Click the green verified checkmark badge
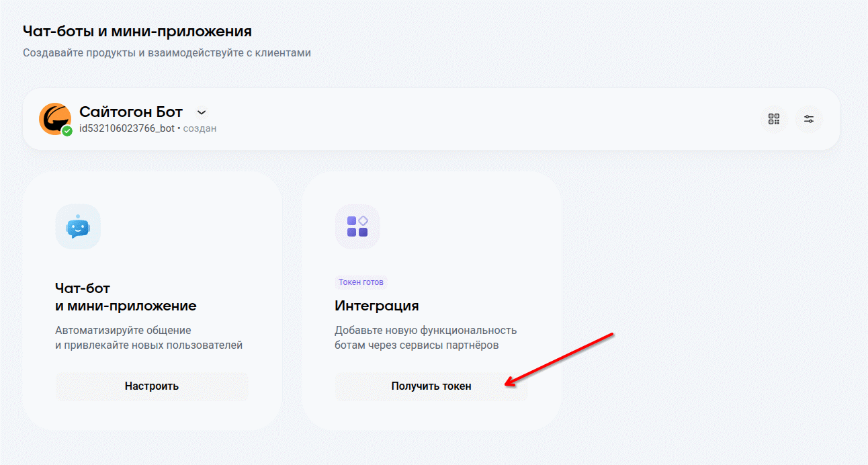 (67, 131)
